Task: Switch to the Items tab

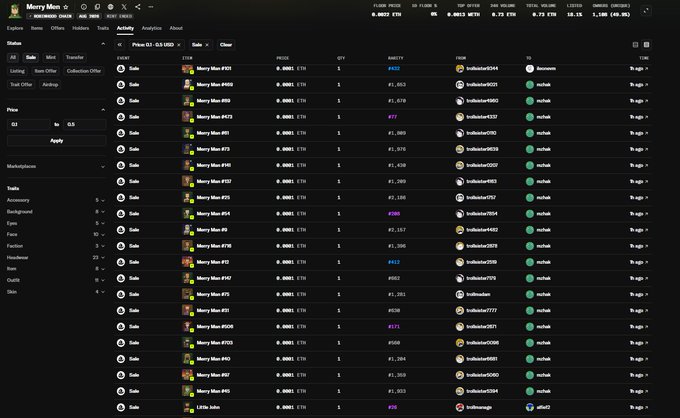Action: 37,28
